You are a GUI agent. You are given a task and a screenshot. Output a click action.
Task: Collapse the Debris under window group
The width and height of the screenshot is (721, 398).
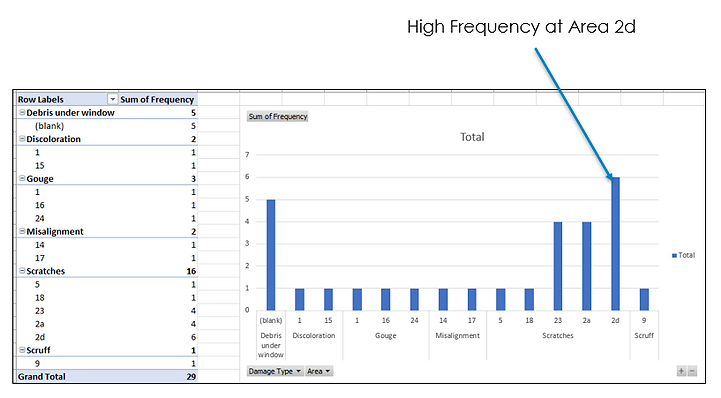tap(22, 112)
